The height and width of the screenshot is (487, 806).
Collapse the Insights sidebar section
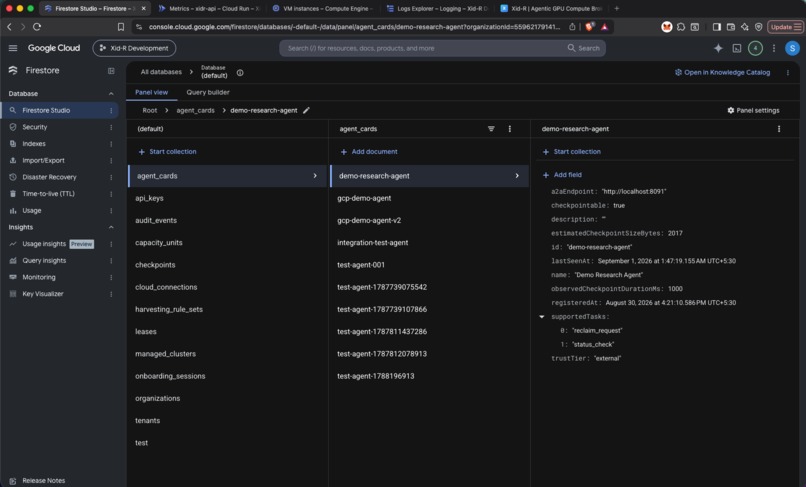pyautogui.click(x=111, y=227)
